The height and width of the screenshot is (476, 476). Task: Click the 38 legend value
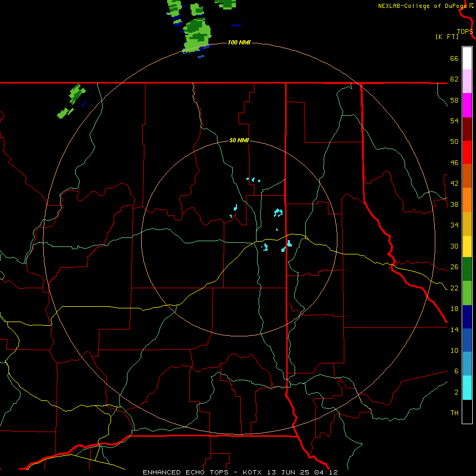point(454,204)
